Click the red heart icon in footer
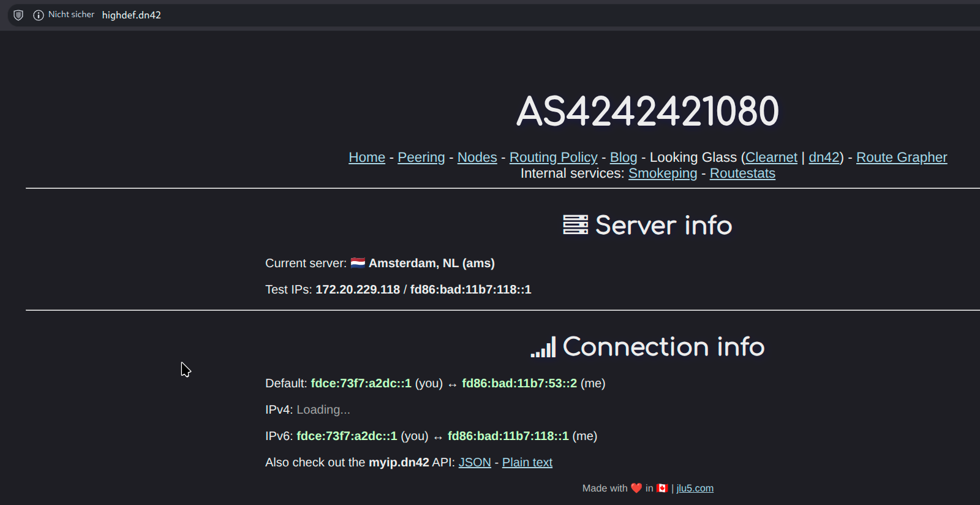980x505 pixels. (x=636, y=488)
